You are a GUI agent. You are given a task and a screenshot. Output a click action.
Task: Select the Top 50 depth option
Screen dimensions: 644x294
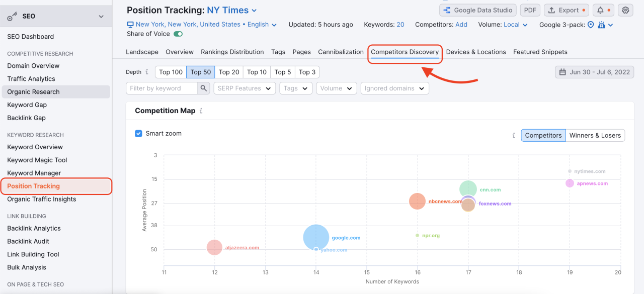pyautogui.click(x=201, y=72)
